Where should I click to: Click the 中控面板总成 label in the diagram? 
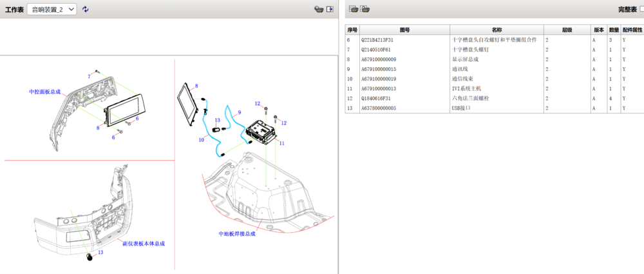click(44, 92)
